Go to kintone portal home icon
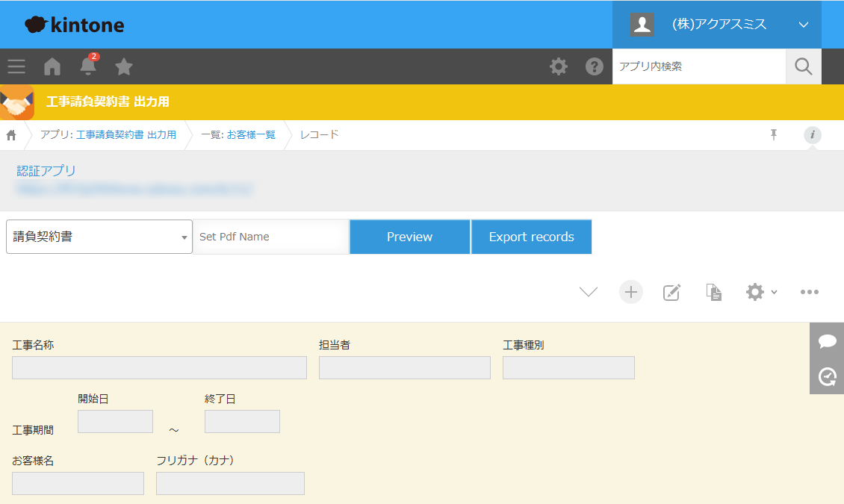The height and width of the screenshot is (504, 844). point(52,66)
